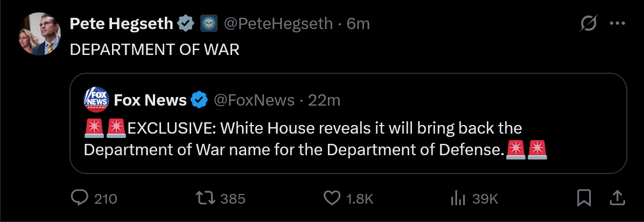Click the reply speech bubble icon
Screen dimensions: 644x222
80,198
